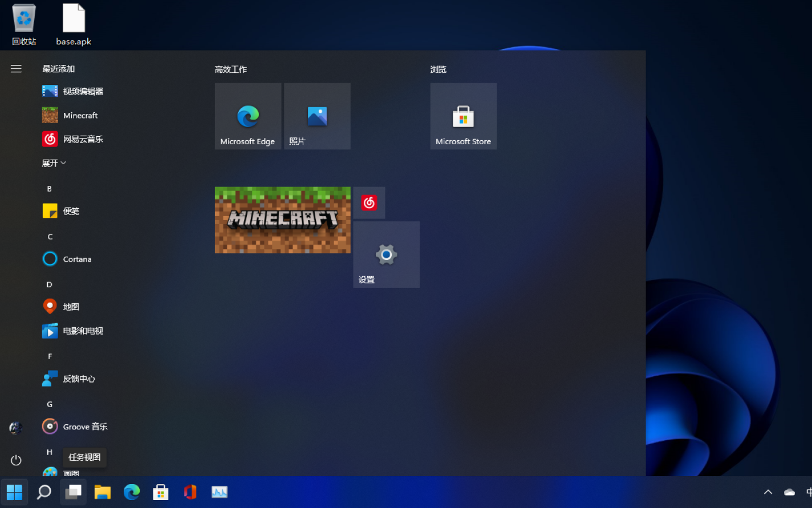Select the Recycle Bin (回收站) desktop icon
This screenshot has height=508, width=812.
point(24,25)
